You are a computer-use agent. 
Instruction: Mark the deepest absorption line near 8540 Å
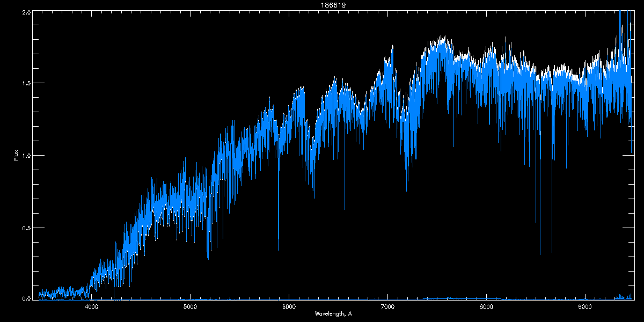coord(540,254)
